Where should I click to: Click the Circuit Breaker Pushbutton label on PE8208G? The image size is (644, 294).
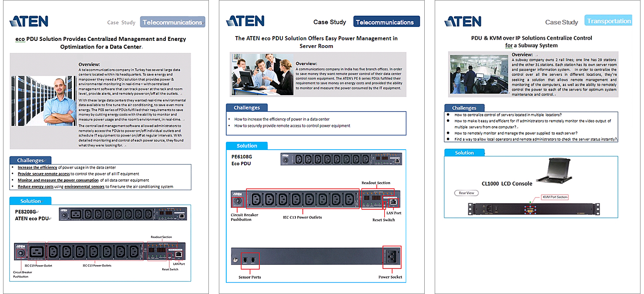click(23, 274)
